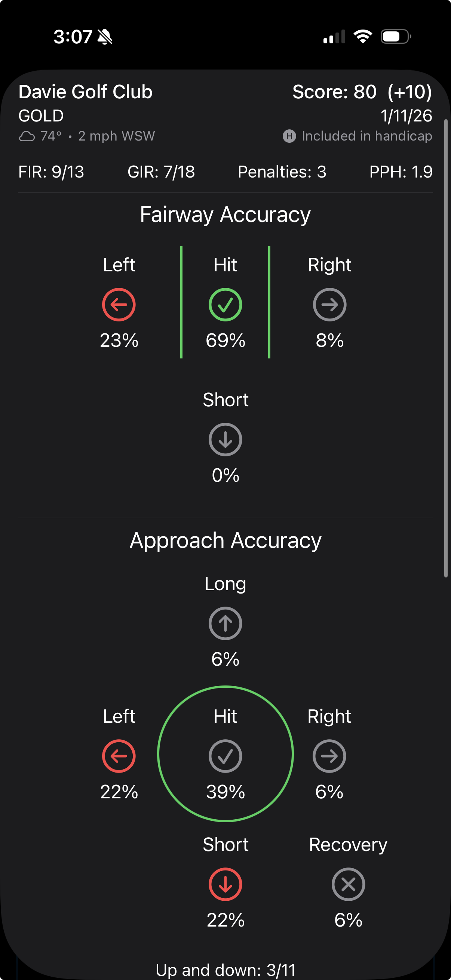The width and height of the screenshot is (451, 980).
Task: Select the Fairway Right miss arrow icon
Action: (x=329, y=304)
